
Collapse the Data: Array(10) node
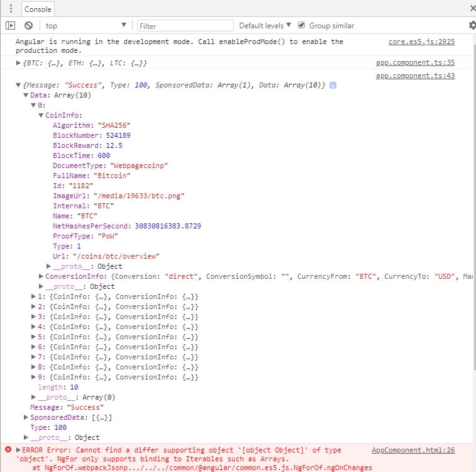(26, 95)
